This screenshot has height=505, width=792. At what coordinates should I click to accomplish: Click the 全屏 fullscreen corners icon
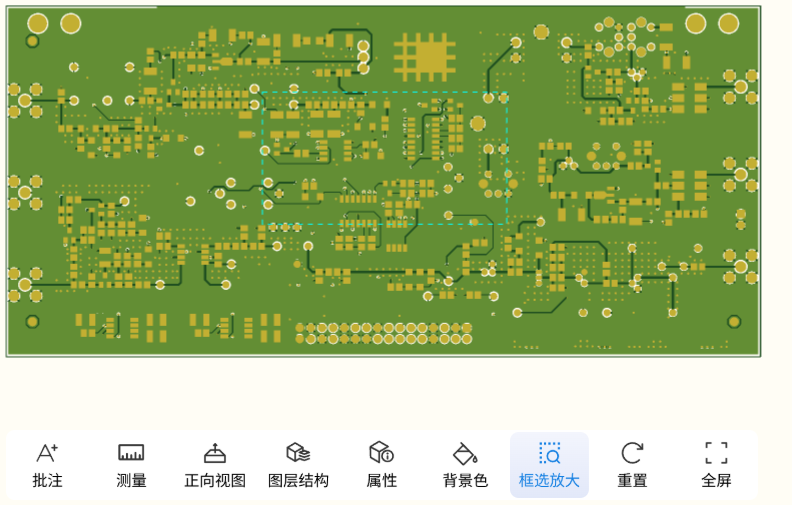pyautogui.click(x=716, y=453)
